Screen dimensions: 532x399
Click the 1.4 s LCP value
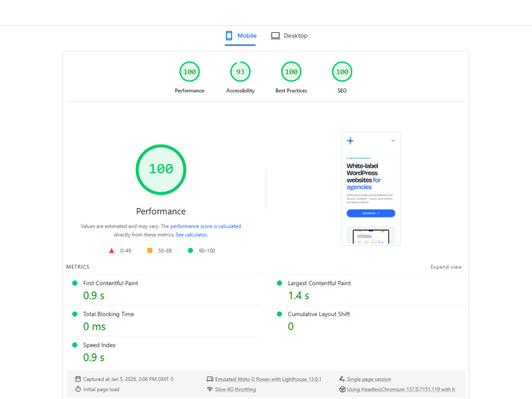[x=298, y=295]
